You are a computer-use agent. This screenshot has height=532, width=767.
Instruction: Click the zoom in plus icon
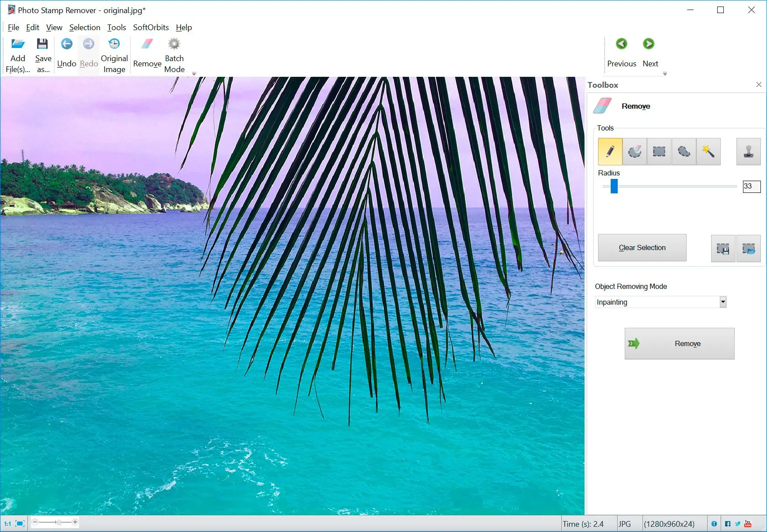tap(75, 522)
